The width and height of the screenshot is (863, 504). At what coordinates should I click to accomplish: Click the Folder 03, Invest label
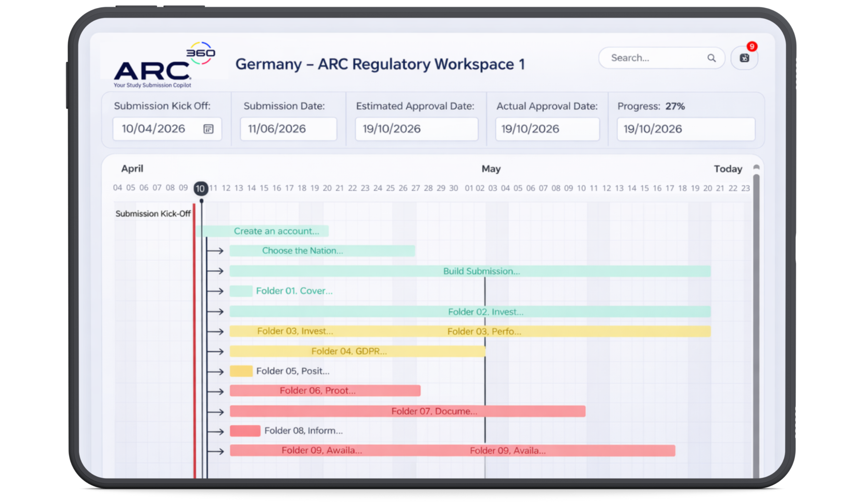click(295, 331)
